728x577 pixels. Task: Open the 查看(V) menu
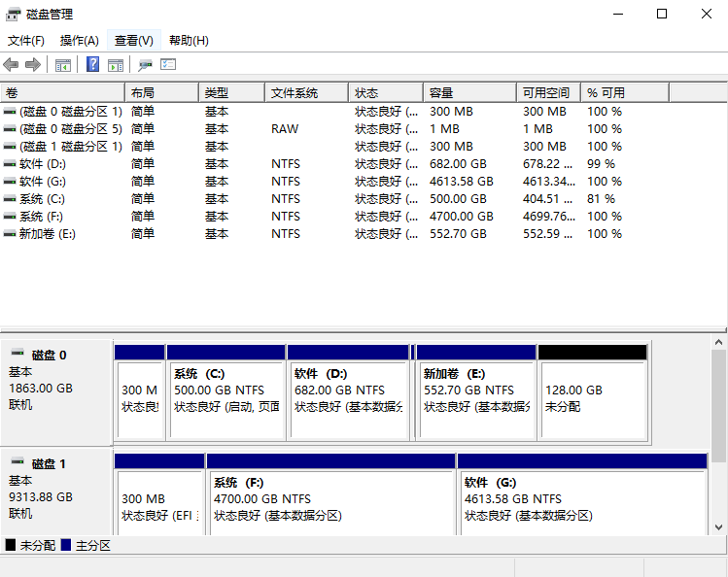pos(133,41)
